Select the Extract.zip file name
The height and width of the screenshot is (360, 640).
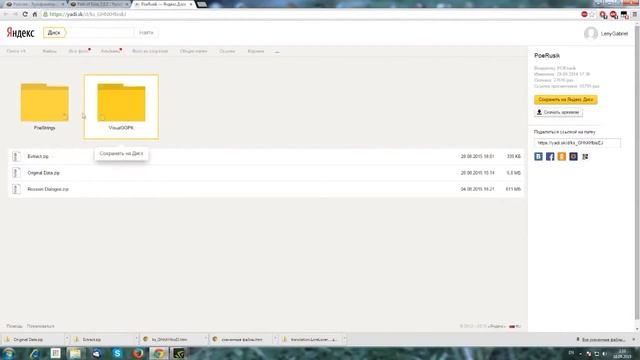[x=38, y=156]
